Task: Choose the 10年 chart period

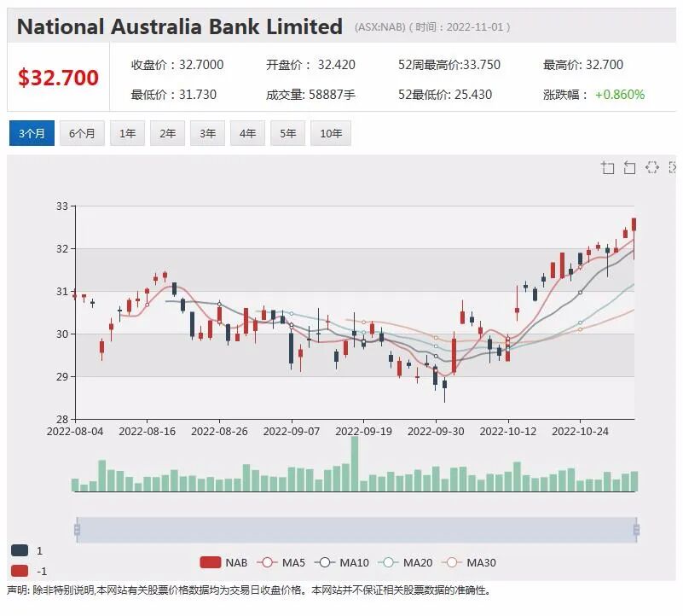Action: [x=331, y=133]
